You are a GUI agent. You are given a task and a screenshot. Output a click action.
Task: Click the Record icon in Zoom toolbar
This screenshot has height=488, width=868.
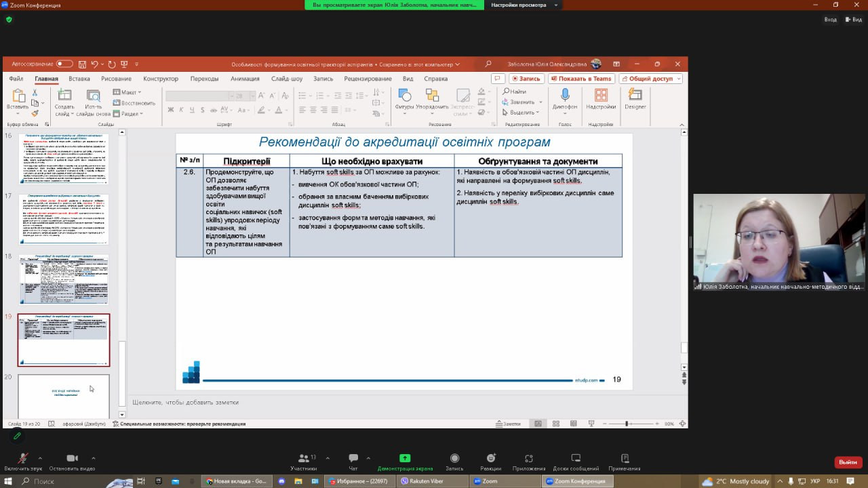coord(454,459)
